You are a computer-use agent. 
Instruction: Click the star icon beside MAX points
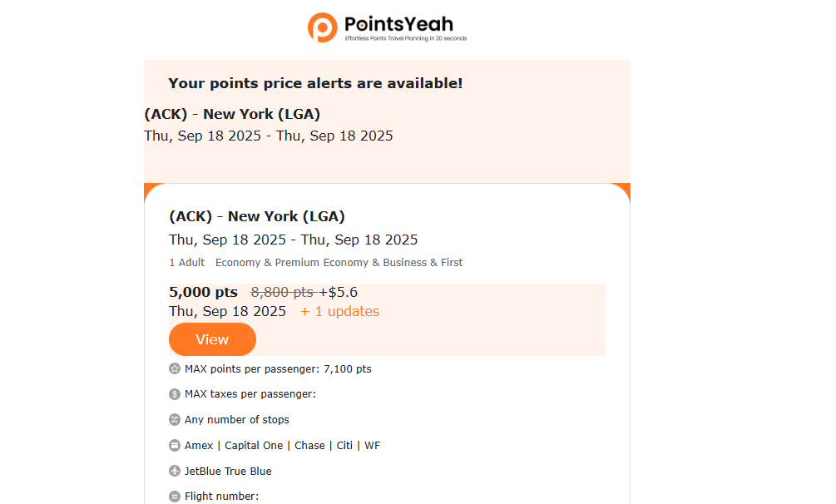pos(175,368)
